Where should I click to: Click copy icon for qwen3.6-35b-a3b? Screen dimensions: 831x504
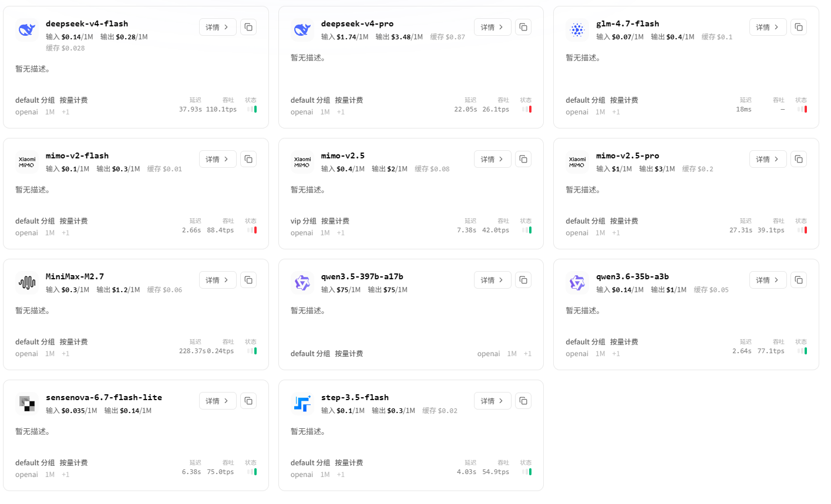[x=799, y=280]
